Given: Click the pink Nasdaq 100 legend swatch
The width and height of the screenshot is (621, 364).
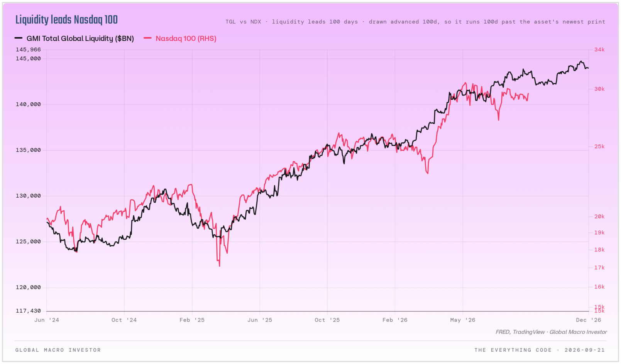Looking at the screenshot, I should click(x=147, y=38).
